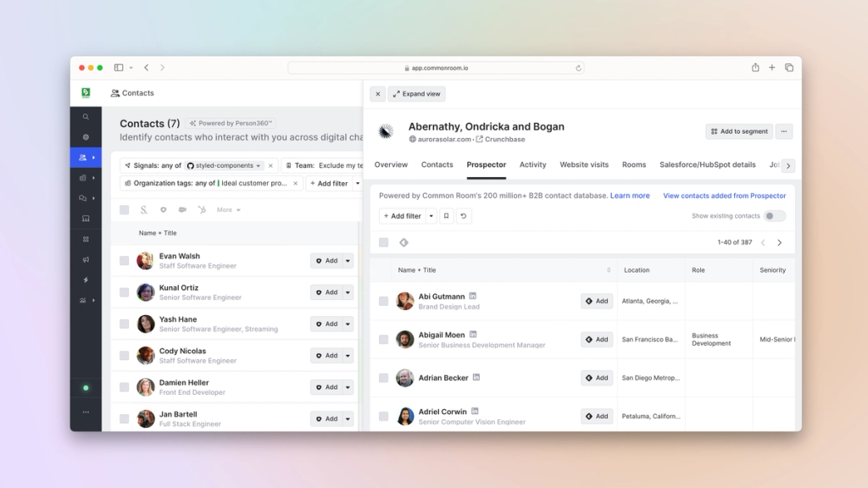Reset Prospector filters with the undo icon

(464, 216)
